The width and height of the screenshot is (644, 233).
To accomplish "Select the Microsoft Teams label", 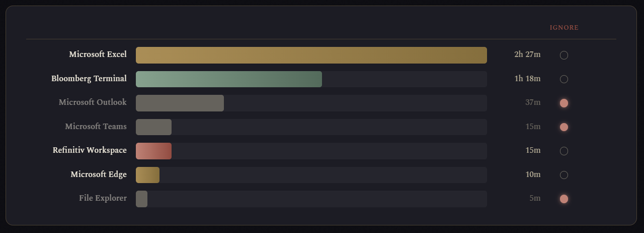I will tap(96, 126).
